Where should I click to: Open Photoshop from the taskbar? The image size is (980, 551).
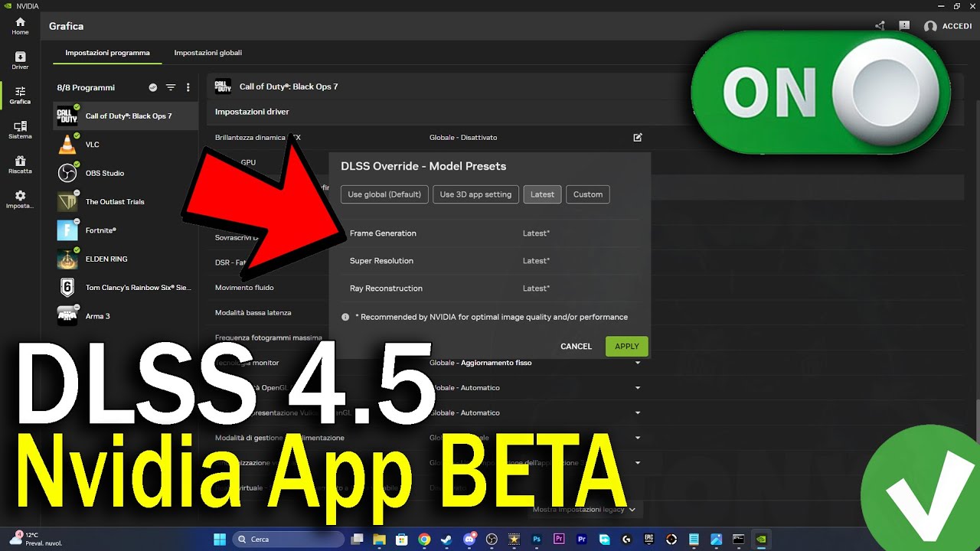point(537,539)
